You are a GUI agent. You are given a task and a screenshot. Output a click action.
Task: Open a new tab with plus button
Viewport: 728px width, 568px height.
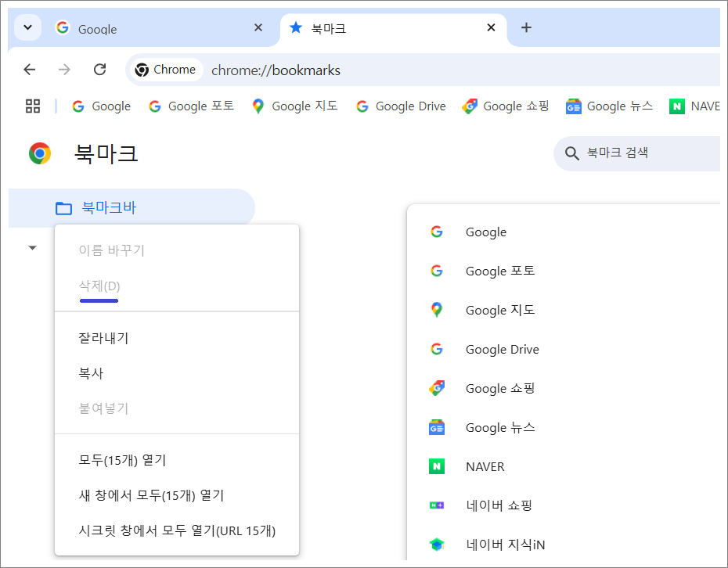pyautogui.click(x=526, y=28)
